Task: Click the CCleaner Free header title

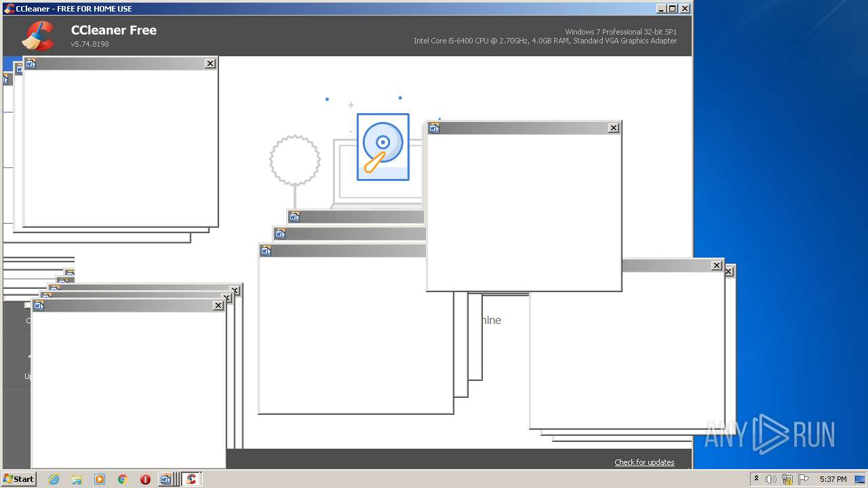Action: (114, 30)
